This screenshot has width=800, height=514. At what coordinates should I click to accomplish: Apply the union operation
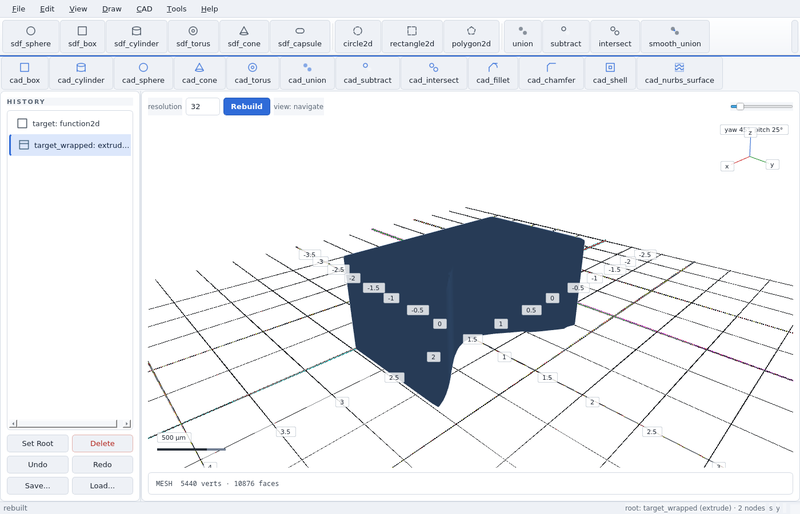coord(522,37)
